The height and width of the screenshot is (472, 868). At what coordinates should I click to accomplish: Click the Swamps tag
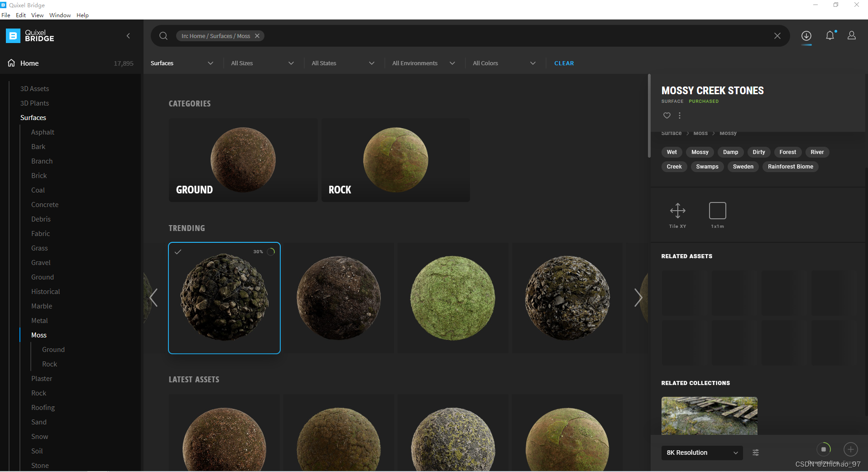click(707, 167)
